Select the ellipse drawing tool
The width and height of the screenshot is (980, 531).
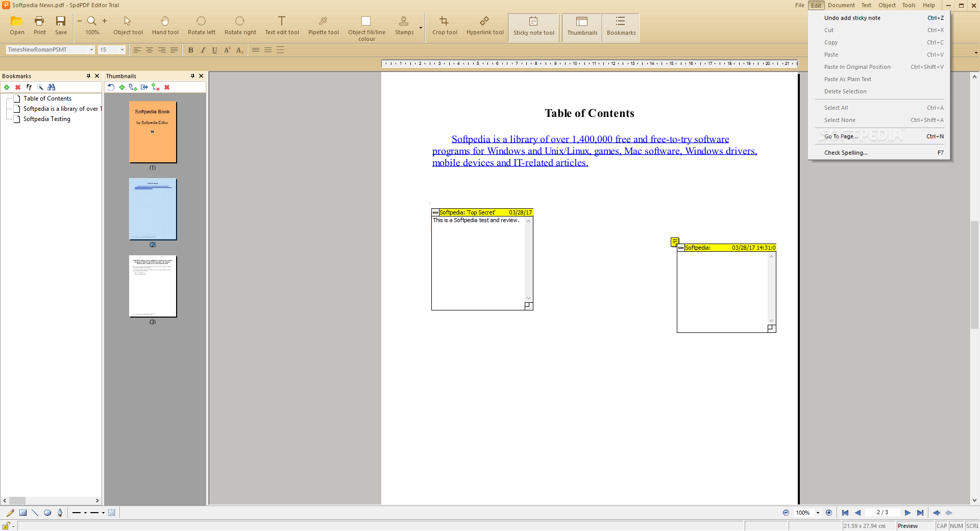47,513
